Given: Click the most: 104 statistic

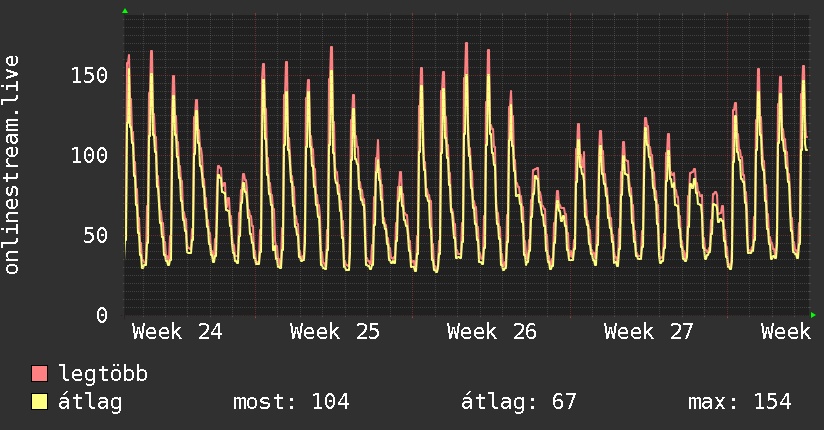Looking at the screenshot, I should [x=291, y=402].
